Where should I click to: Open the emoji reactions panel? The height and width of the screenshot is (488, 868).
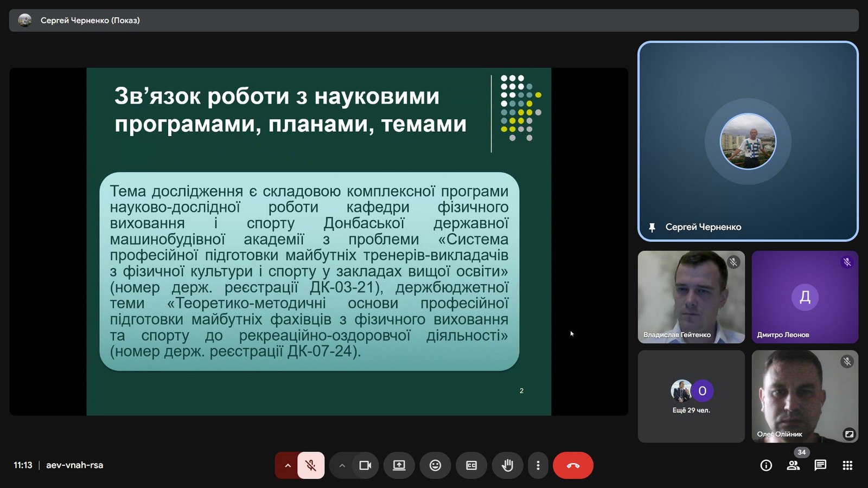coord(435,465)
